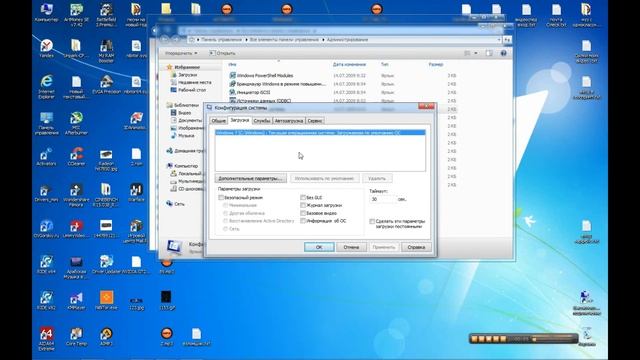This screenshot has height=360, width=640.
Task: Check the Журнал загрузки option
Action: pyautogui.click(x=303, y=205)
